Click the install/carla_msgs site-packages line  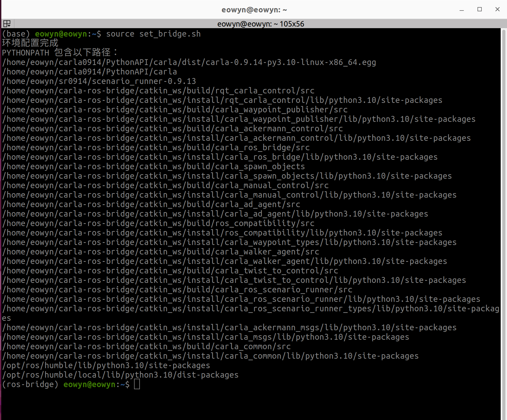(205, 337)
